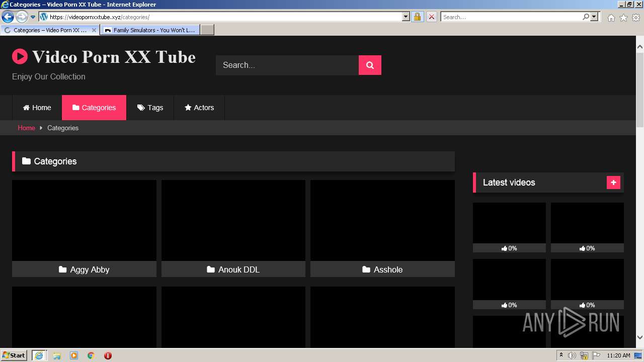Click the Internet Explorer taskbar icon
This screenshot has width=644, height=362.
pyautogui.click(x=39, y=355)
